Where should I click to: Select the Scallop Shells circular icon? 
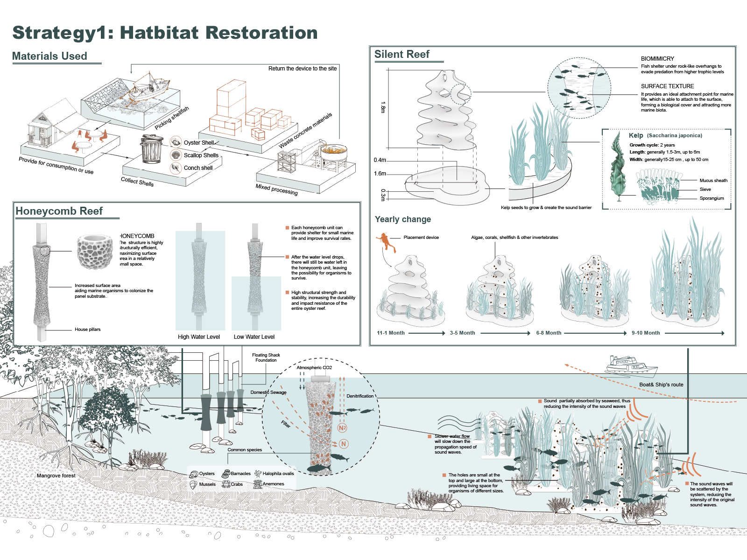click(x=176, y=155)
